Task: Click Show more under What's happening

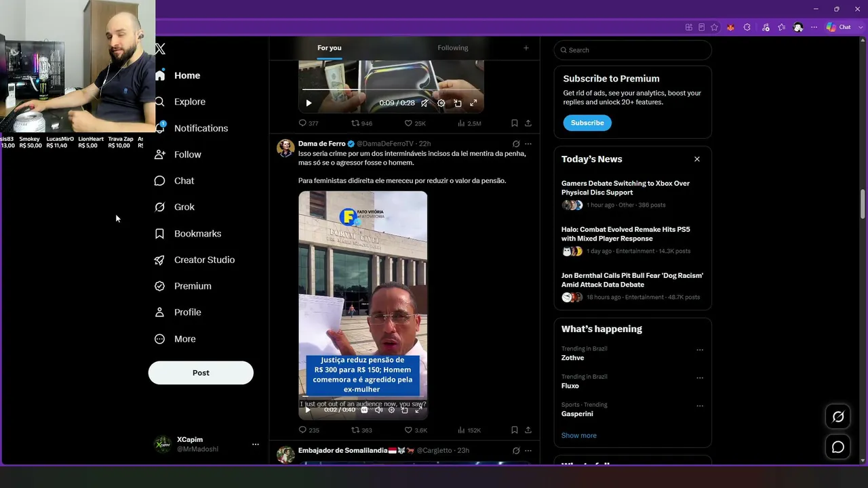Action: pos(579,435)
